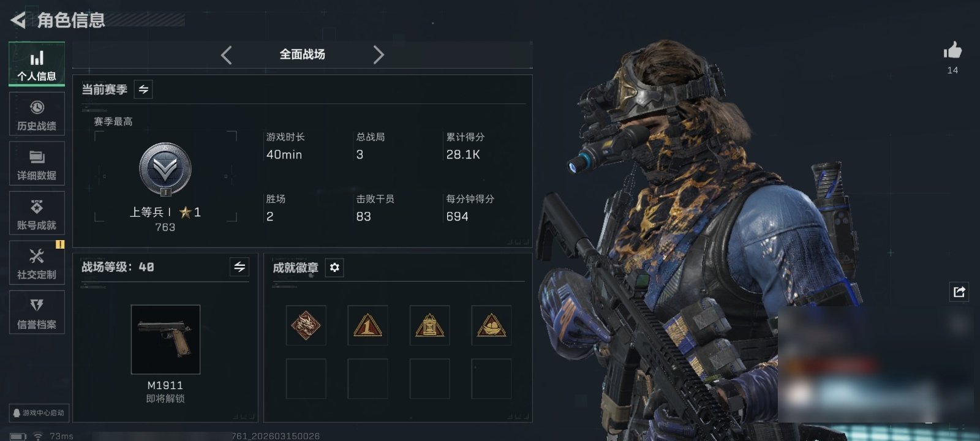
Task: Select the M1911 pistol thumbnail
Action: [165, 339]
